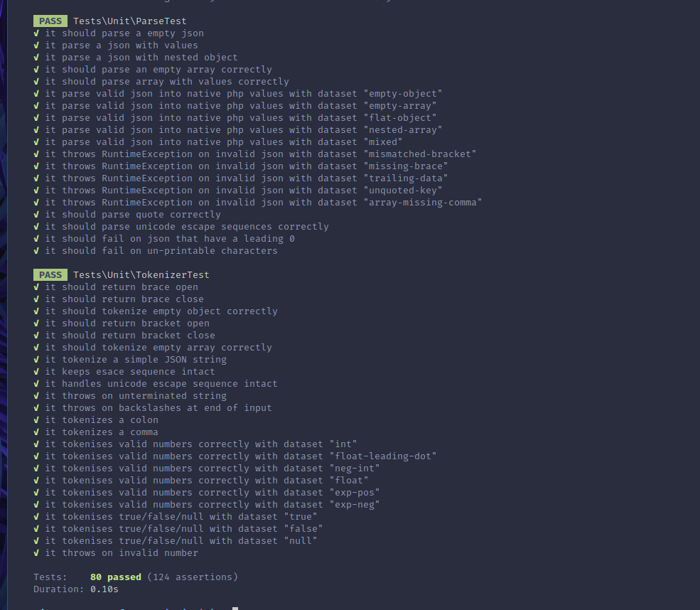Click the "mismatched-bracket" dataset name
The height and width of the screenshot is (610, 700).
(420, 154)
